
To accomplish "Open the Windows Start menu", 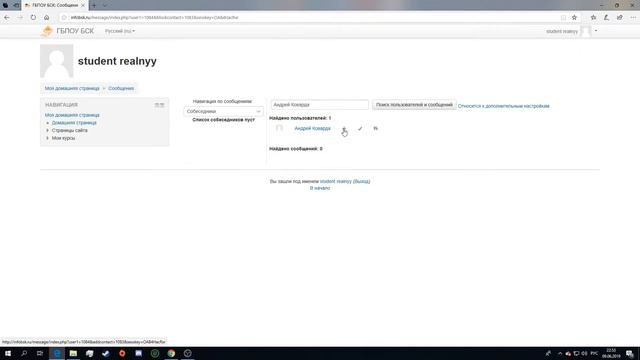I will point(8,353).
